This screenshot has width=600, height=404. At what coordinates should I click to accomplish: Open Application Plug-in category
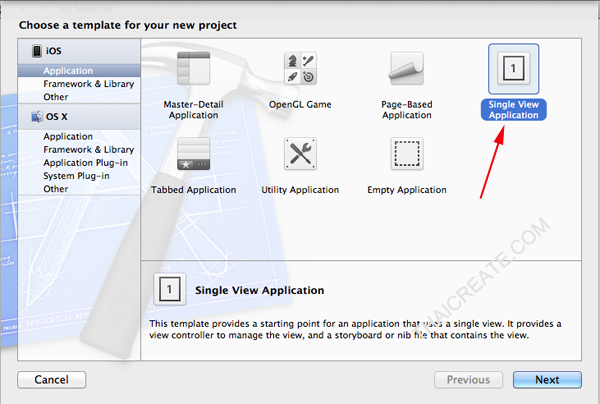[79, 163]
